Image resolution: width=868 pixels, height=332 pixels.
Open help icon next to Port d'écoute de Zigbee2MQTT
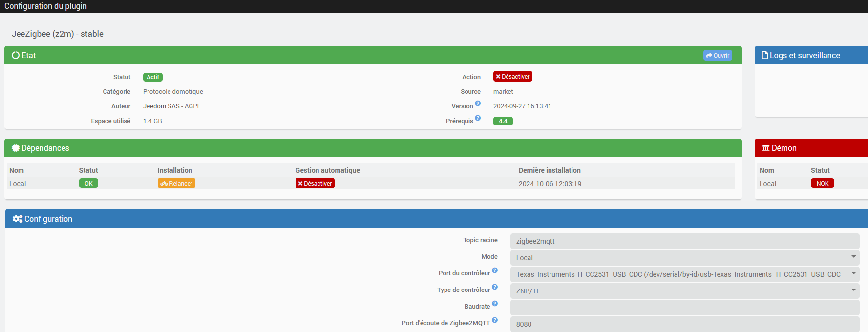495,320
